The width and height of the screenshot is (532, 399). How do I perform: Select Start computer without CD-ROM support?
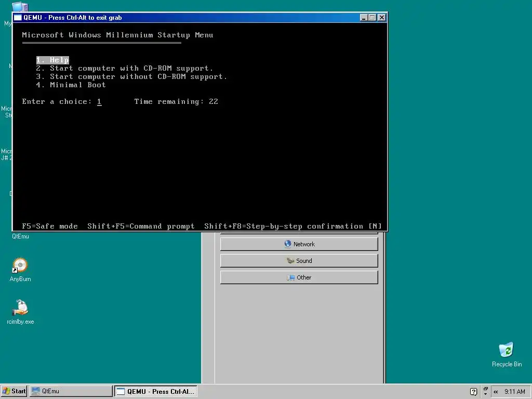pyautogui.click(x=131, y=77)
